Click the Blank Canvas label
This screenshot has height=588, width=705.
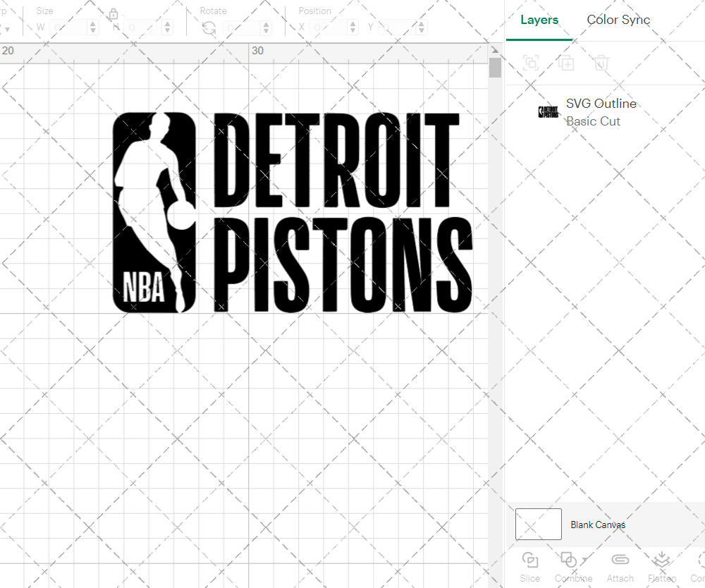click(x=599, y=525)
